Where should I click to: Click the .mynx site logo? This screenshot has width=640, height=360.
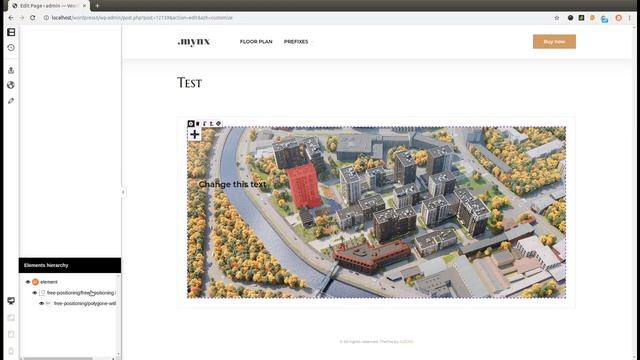(x=194, y=42)
